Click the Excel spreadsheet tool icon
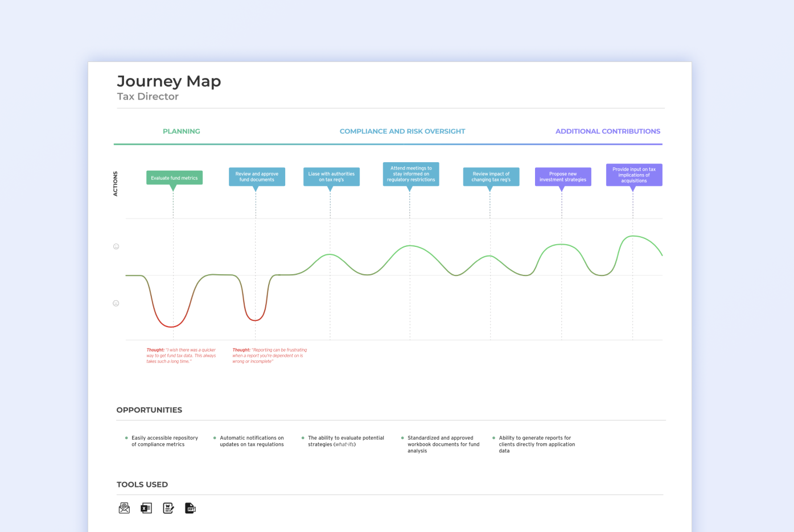 point(146,508)
